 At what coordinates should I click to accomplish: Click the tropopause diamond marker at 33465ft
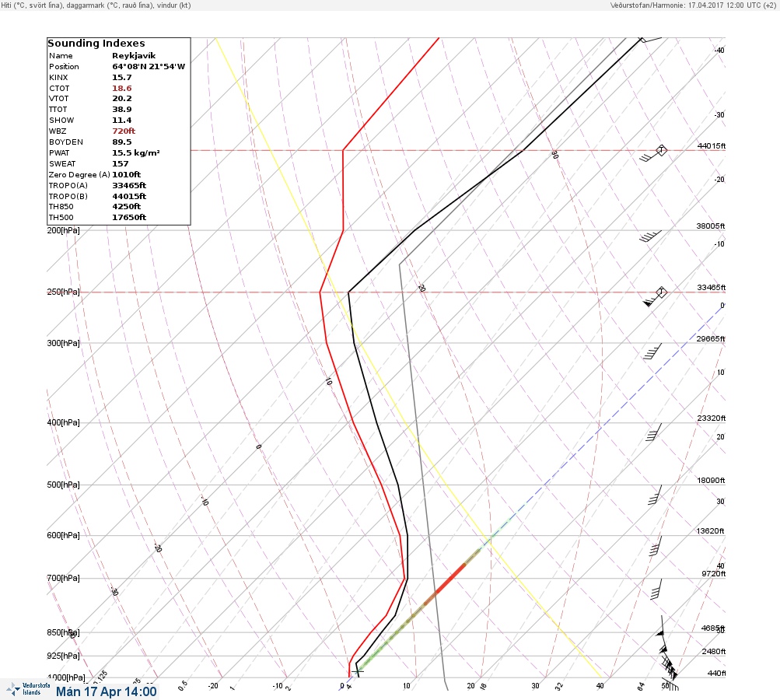[x=661, y=292]
